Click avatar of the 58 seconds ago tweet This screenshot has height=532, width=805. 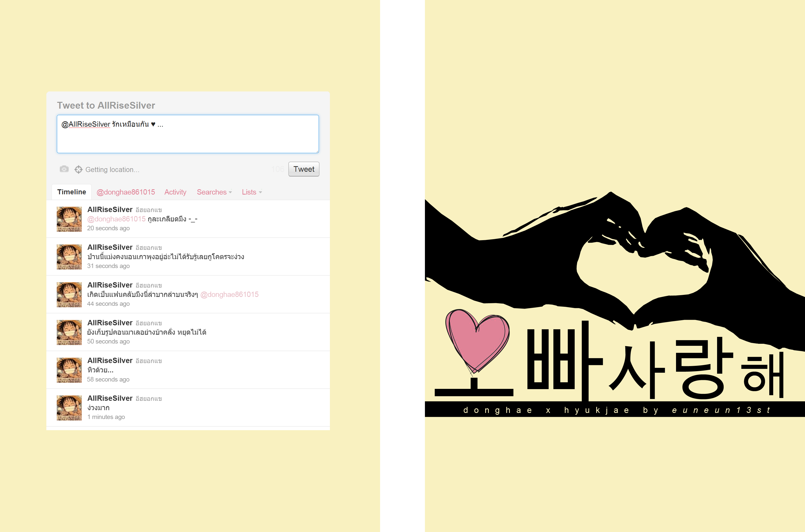[x=69, y=370]
